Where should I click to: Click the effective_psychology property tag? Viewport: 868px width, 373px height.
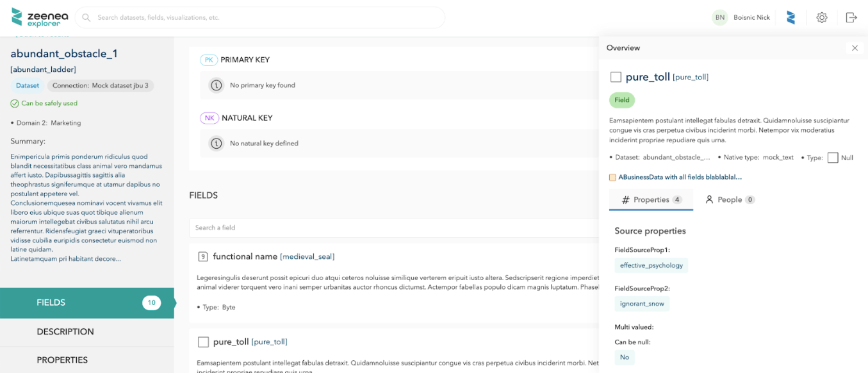(651, 265)
